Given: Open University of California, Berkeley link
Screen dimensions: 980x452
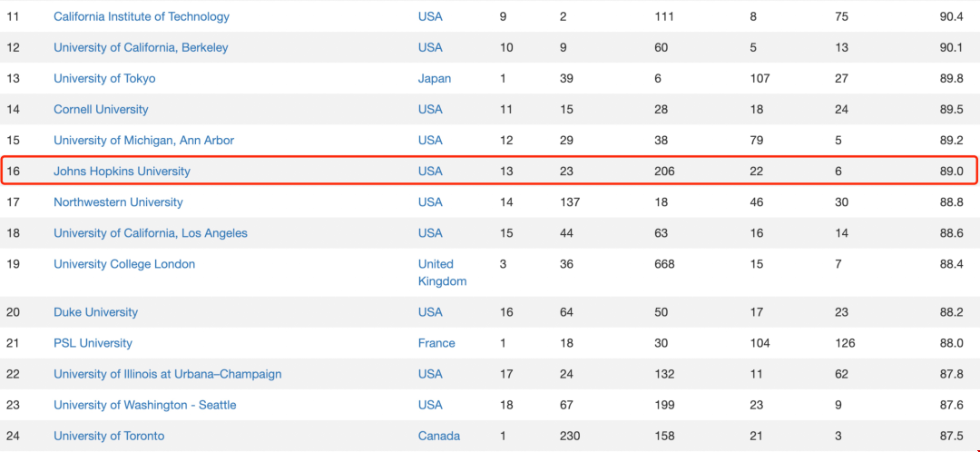Looking at the screenshot, I should 141,47.
